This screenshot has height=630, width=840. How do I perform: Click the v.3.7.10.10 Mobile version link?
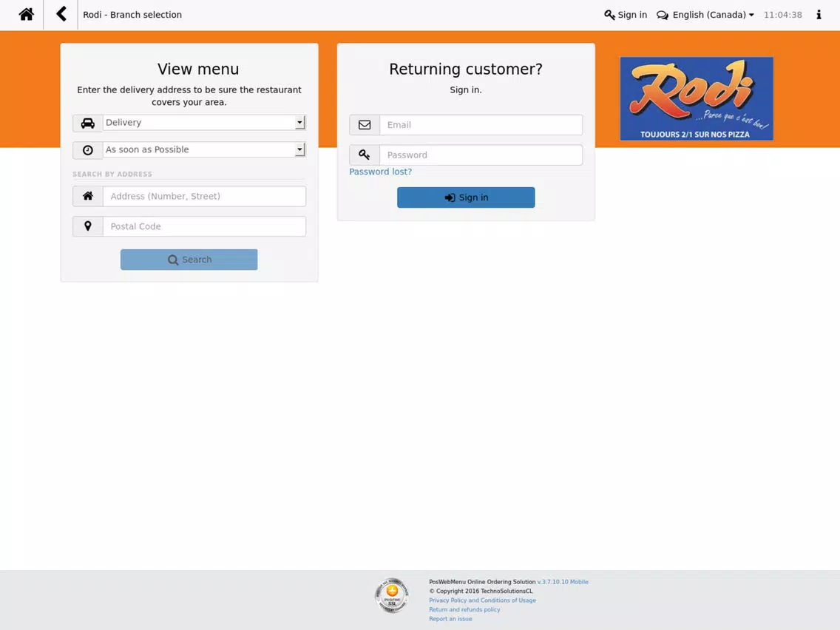coord(563,582)
